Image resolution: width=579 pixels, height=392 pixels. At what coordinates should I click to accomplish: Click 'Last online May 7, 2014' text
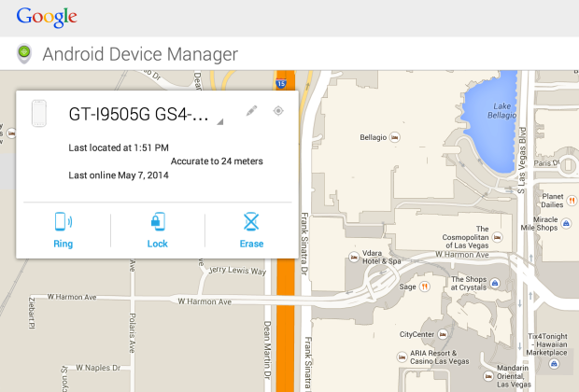tap(119, 175)
